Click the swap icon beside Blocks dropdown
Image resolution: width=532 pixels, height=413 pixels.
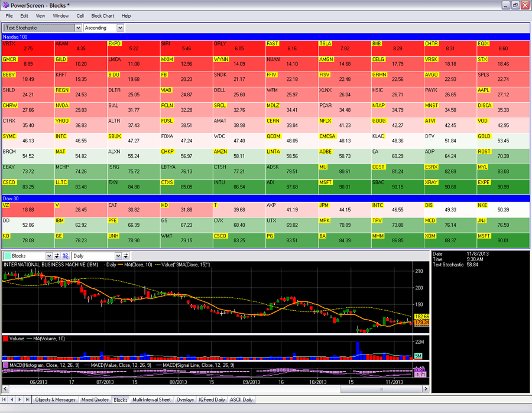click(x=57, y=256)
